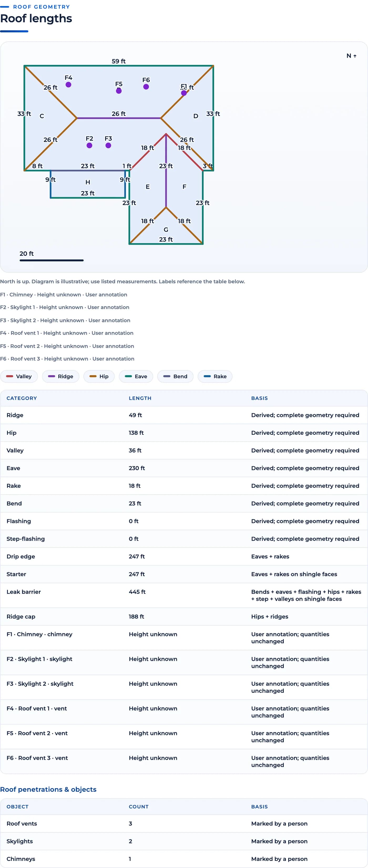Click the Ridge legend chip

[61, 377]
